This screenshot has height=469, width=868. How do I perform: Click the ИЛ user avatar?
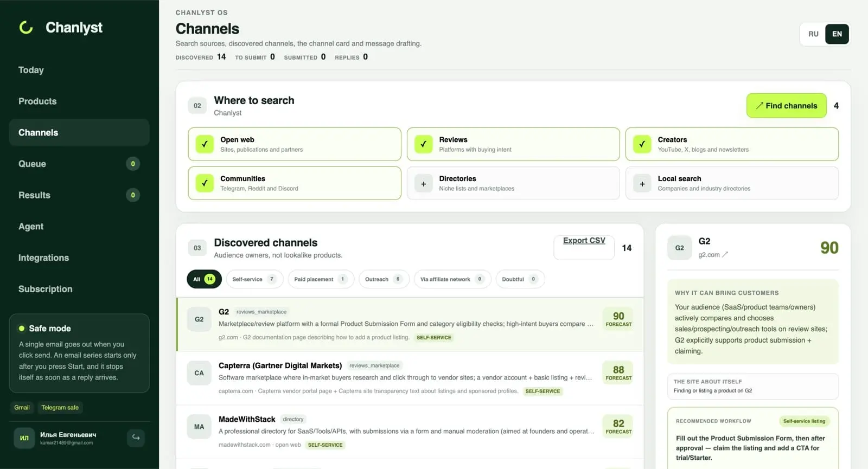(x=24, y=438)
